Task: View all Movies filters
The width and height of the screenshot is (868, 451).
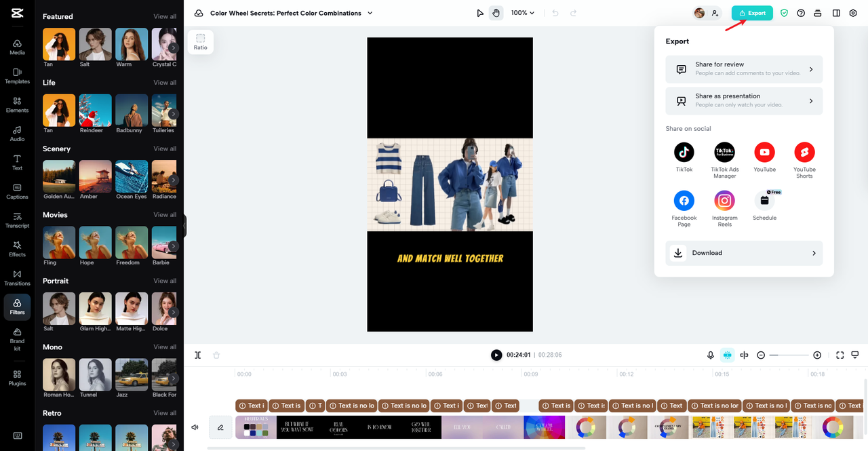Action: 165,215
